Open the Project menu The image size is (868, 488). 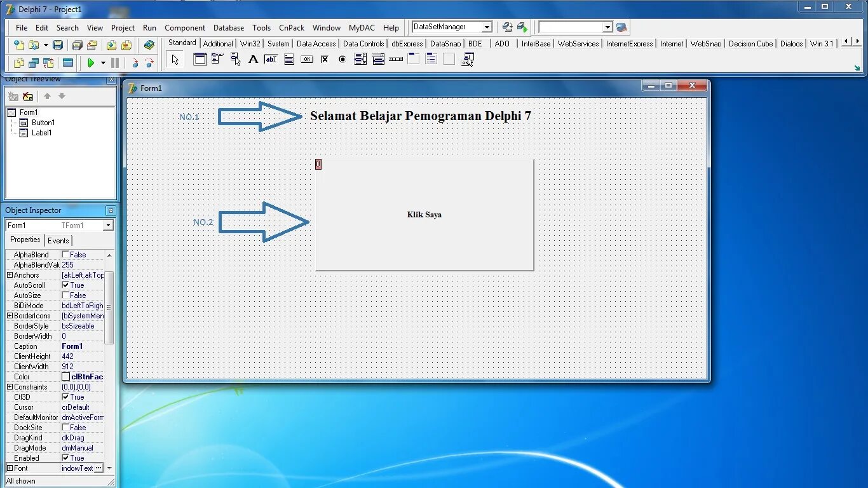tap(123, 28)
